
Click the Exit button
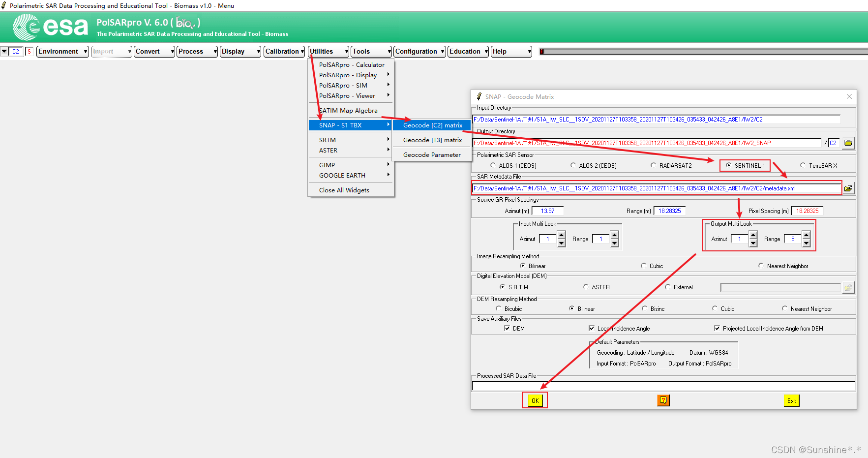(791, 401)
